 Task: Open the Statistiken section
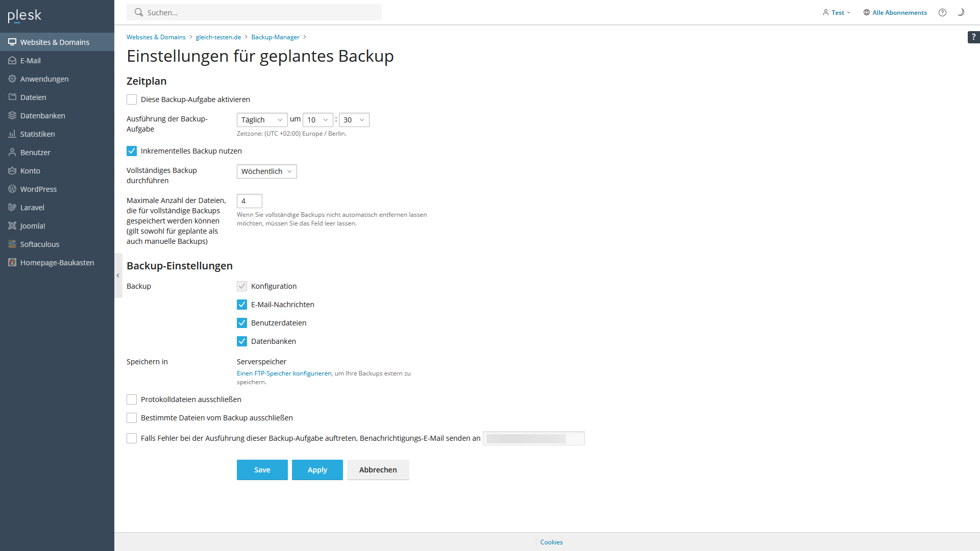tap(37, 134)
